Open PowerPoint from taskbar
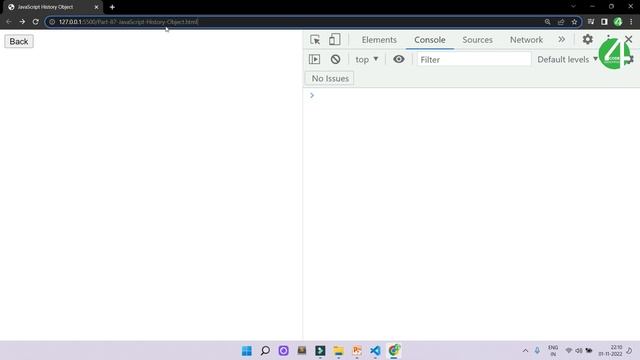640x360 pixels. [x=357, y=351]
